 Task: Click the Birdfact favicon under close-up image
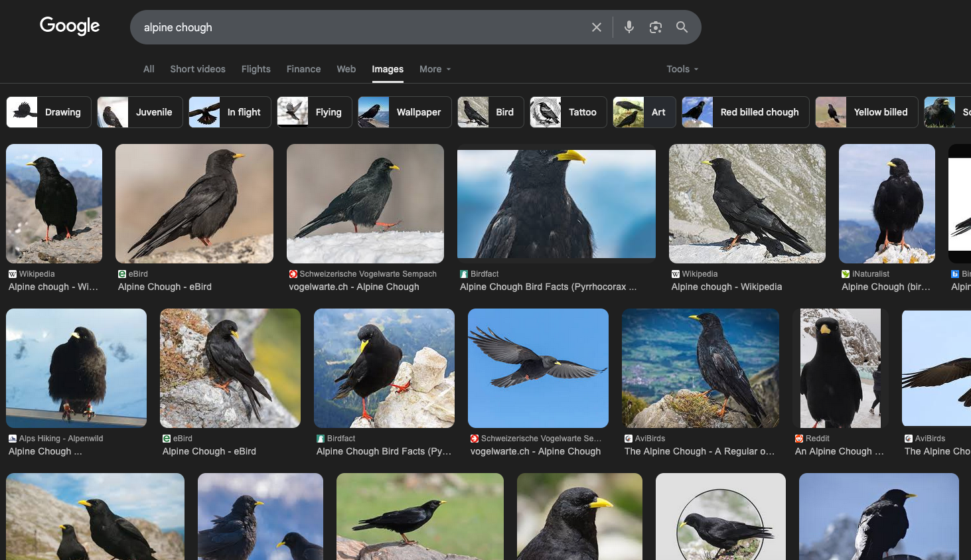coord(464,274)
